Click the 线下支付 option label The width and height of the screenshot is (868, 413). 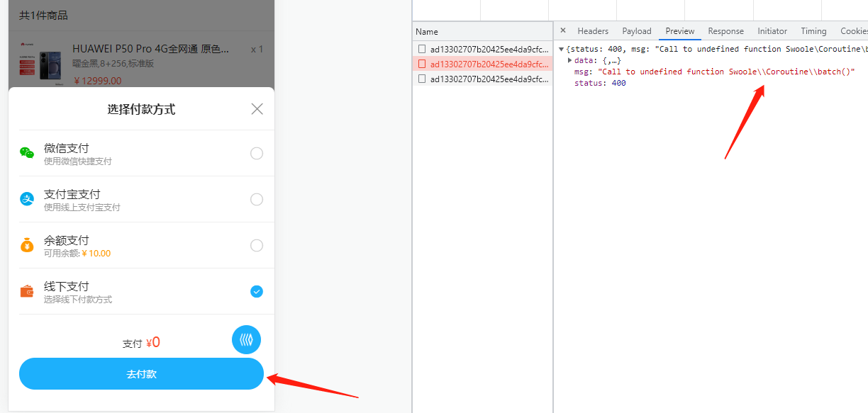click(67, 286)
